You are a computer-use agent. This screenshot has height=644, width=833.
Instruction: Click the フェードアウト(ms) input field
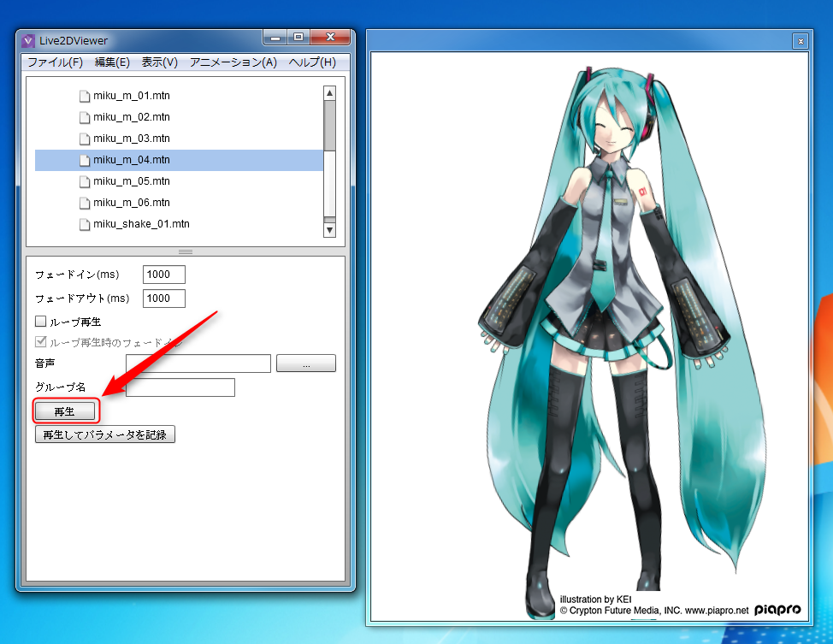coord(164,298)
